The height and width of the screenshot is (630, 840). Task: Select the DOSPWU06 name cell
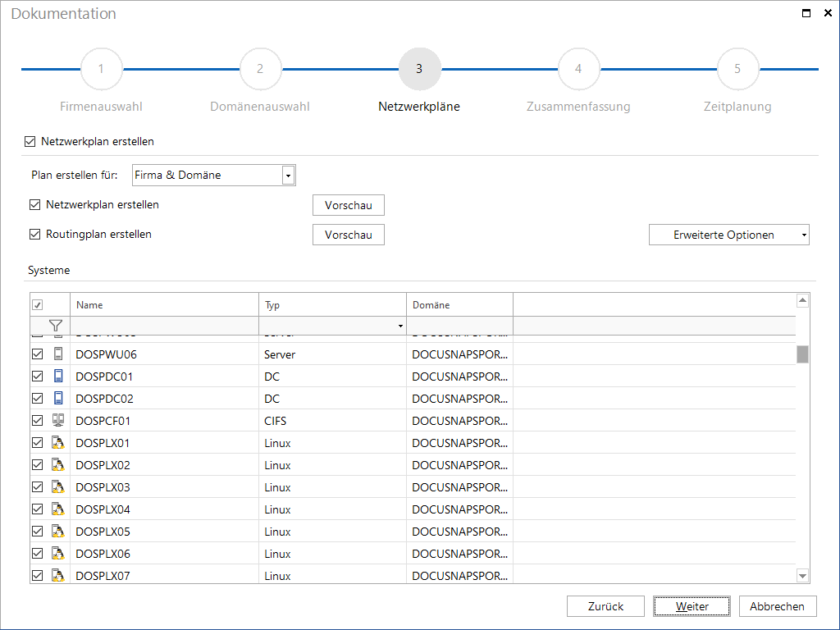pos(164,354)
